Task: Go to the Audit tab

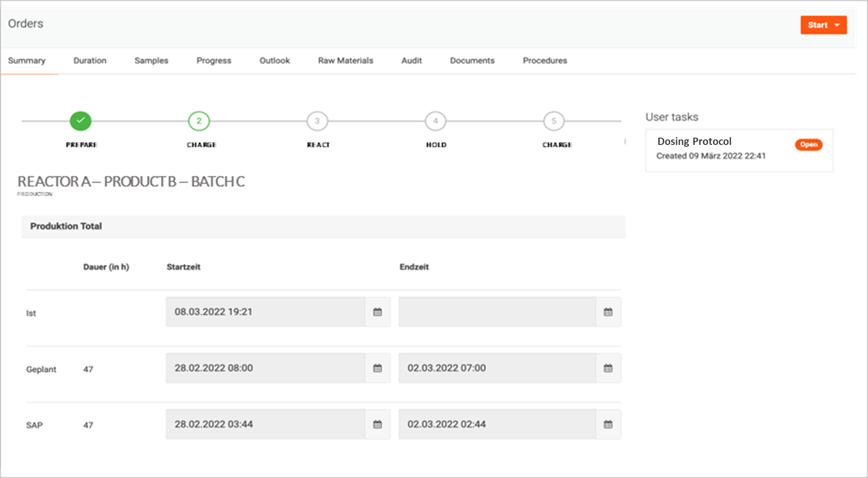Action: (411, 61)
